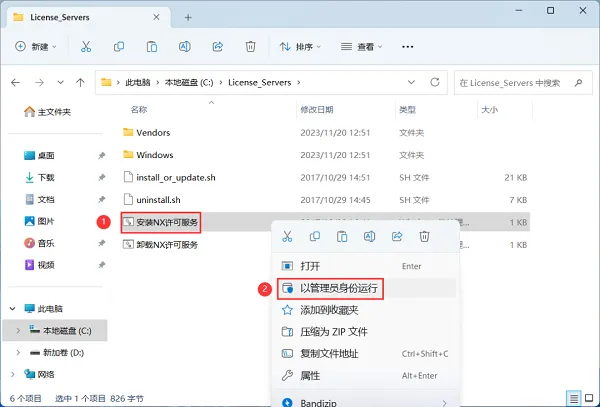Click the Paste icon in the context menu
The height and width of the screenshot is (407, 600).
click(342, 236)
